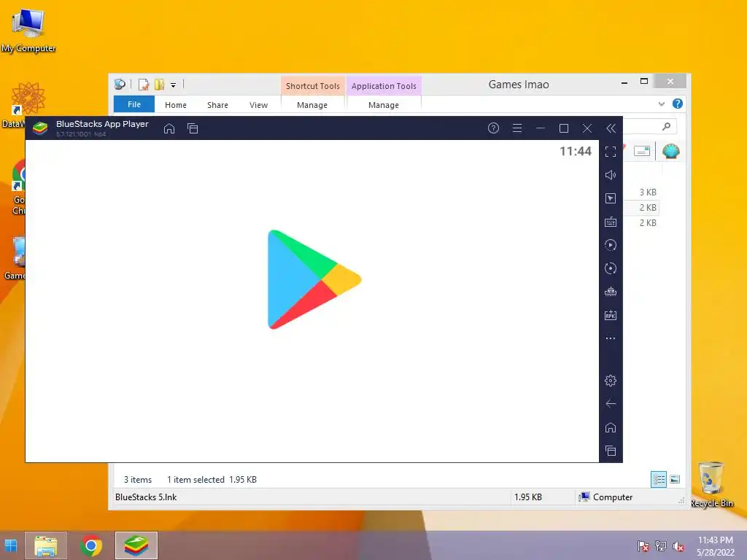Click Explorer properties icon in quick access toolbar

point(144,85)
